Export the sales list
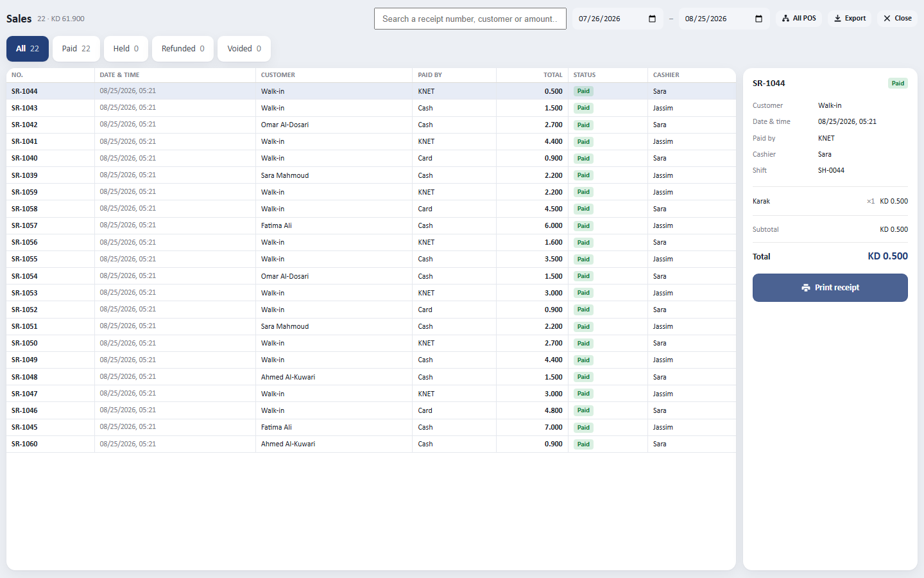 pos(850,19)
